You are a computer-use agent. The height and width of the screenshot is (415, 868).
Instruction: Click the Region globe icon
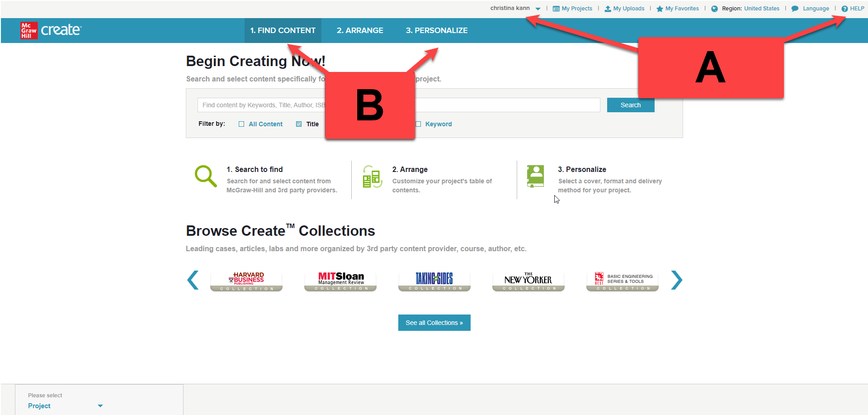714,8
